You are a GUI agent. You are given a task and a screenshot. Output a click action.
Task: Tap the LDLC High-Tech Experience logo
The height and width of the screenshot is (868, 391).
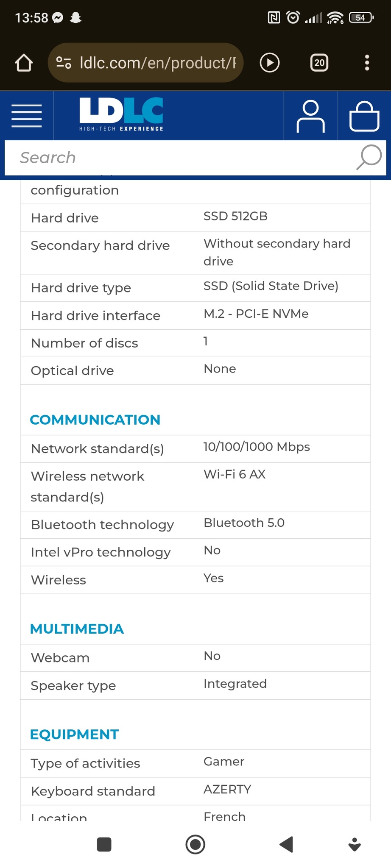click(x=121, y=114)
